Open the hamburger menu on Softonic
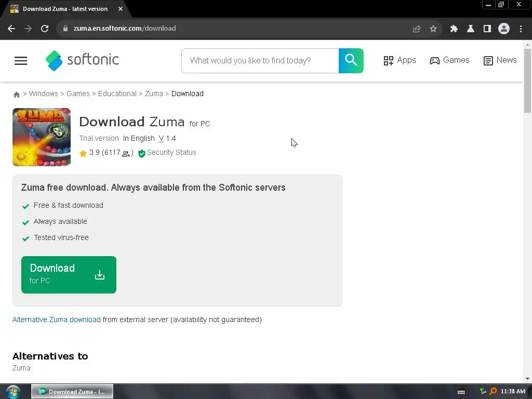Image resolution: width=532 pixels, height=399 pixels. coord(21,61)
